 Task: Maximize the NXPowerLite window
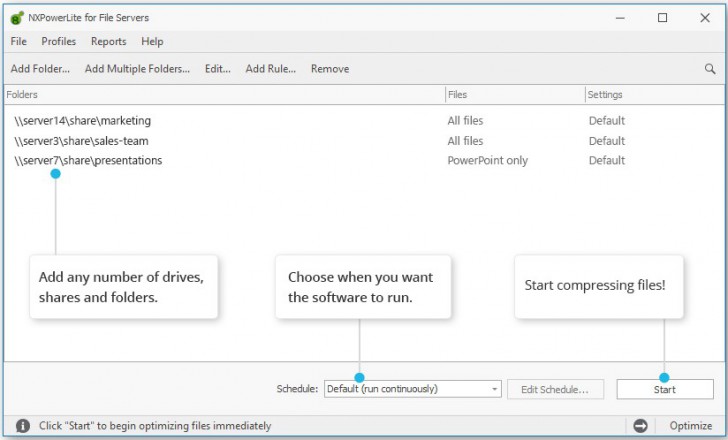[x=663, y=18]
